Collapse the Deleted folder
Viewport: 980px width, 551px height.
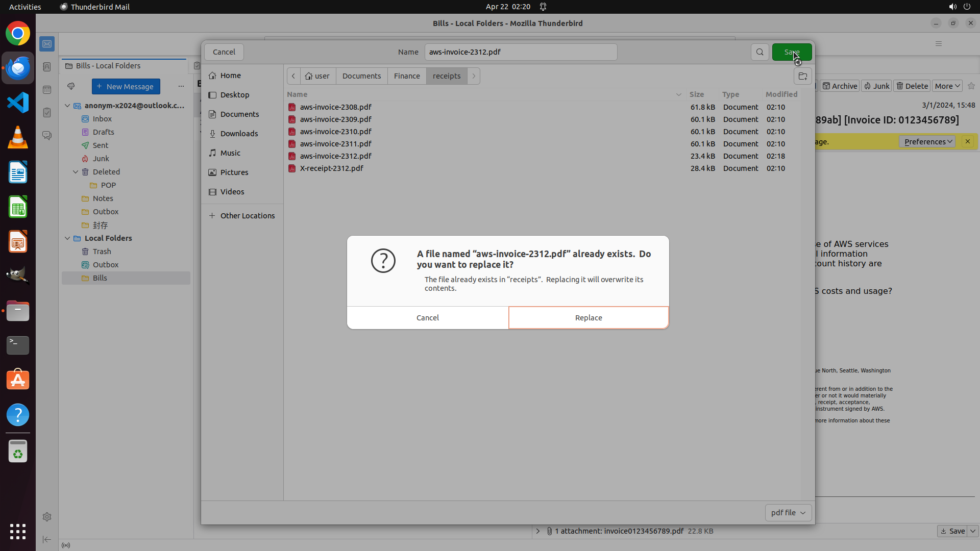pos(76,172)
